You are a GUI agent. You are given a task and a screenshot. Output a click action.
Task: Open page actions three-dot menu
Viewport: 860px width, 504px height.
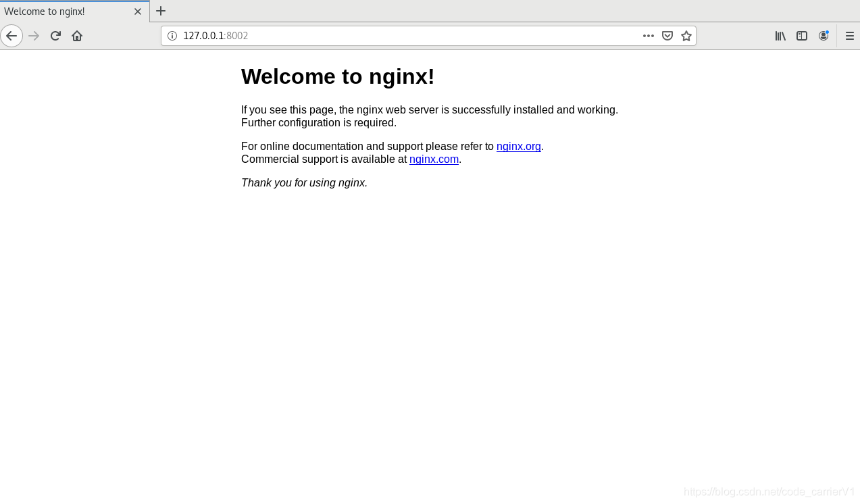coord(649,36)
